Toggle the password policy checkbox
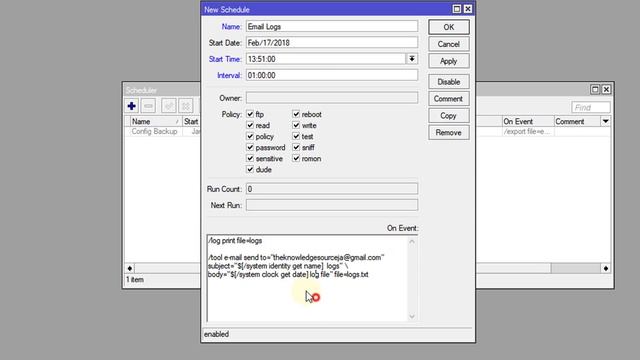 point(250,147)
